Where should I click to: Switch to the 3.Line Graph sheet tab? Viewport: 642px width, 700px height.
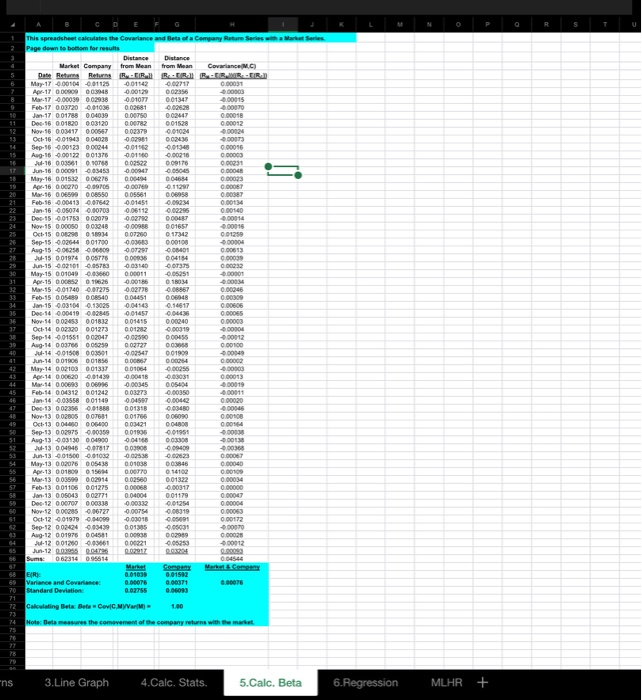coord(77,683)
